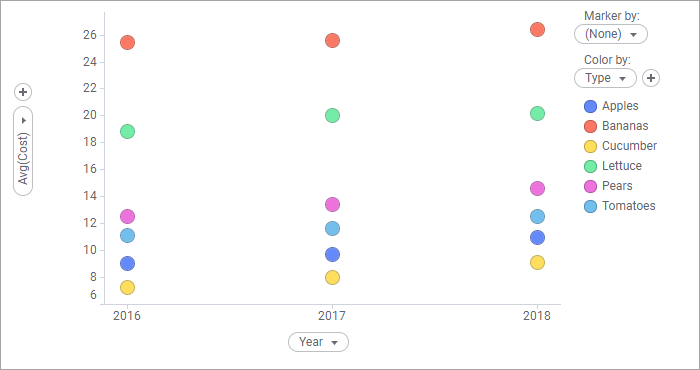Click the Apples color swatch in legend
The image size is (700, 370).
[x=591, y=106]
